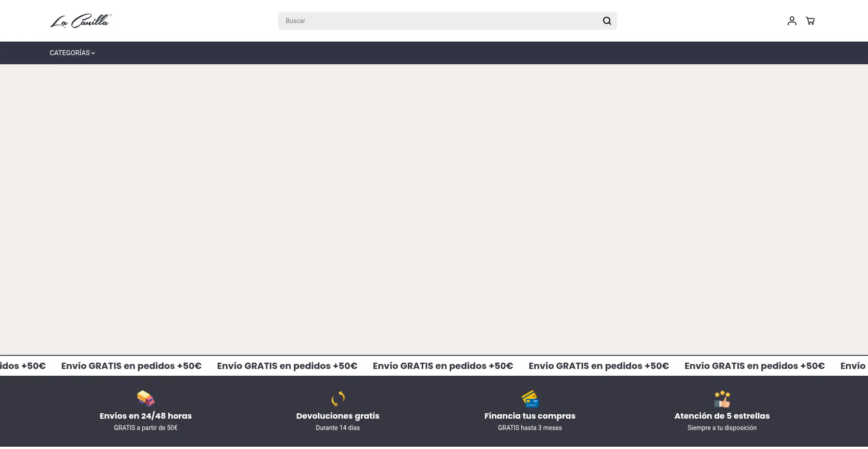
Task: Click the search magnifier icon
Action: coord(607,21)
